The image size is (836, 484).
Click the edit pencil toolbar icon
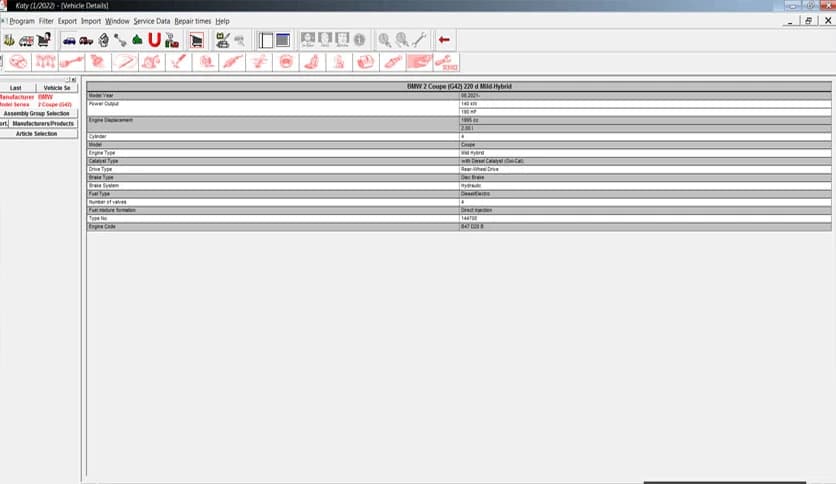[223, 40]
